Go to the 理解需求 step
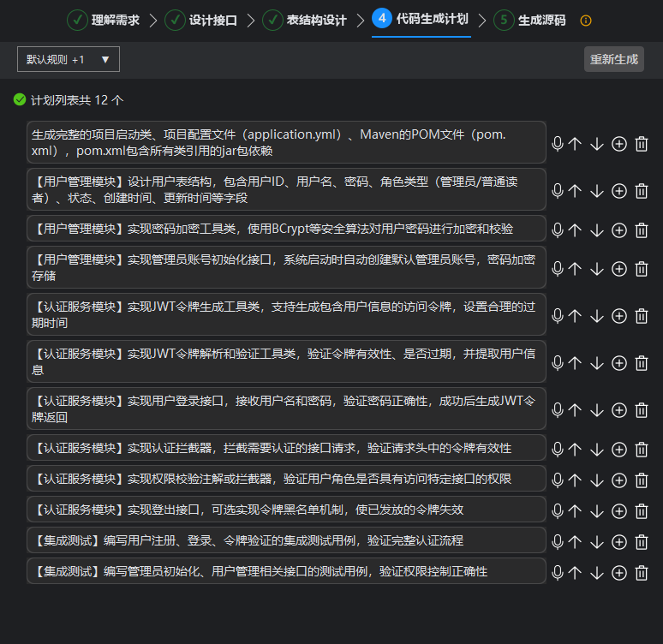 coord(104,20)
